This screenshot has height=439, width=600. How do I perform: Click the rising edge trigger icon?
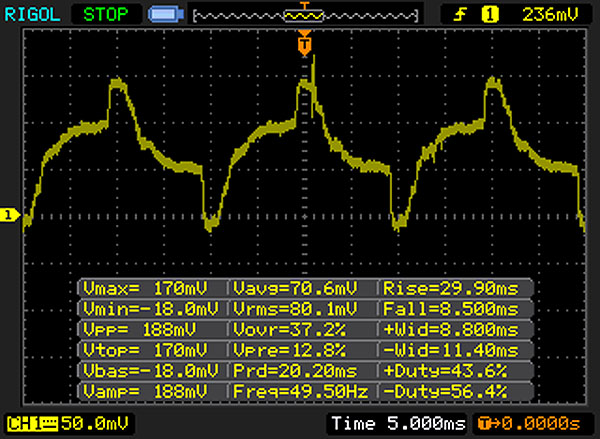[x=460, y=15]
